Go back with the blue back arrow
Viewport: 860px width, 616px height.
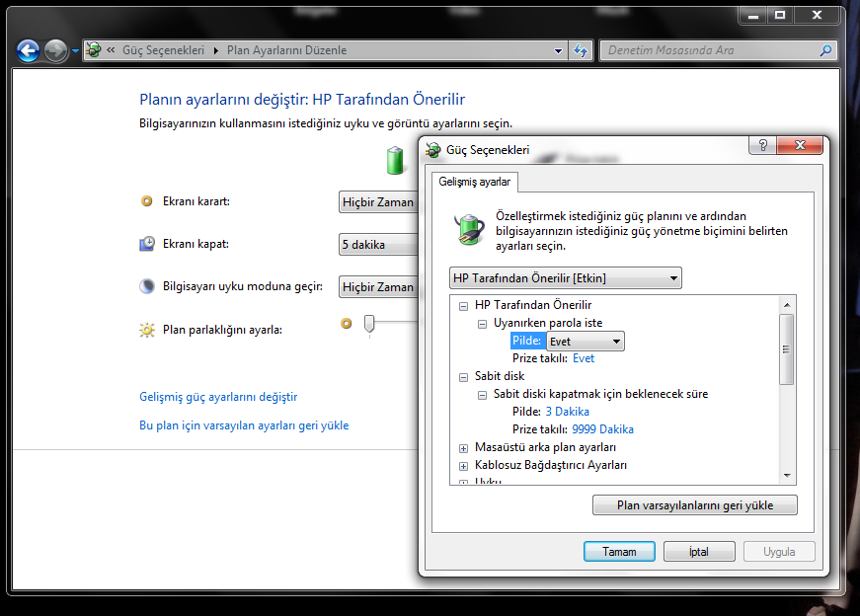pyautogui.click(x=28, y=51)
